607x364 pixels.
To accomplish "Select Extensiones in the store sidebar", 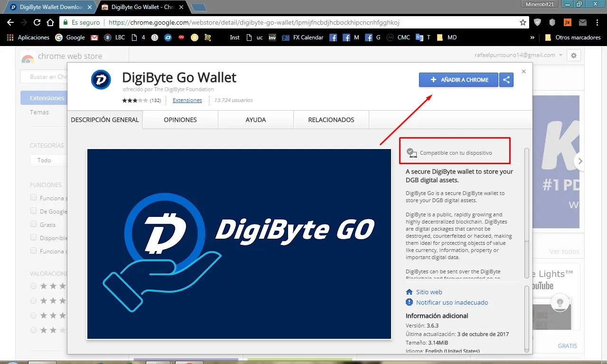I will [44, 98].
